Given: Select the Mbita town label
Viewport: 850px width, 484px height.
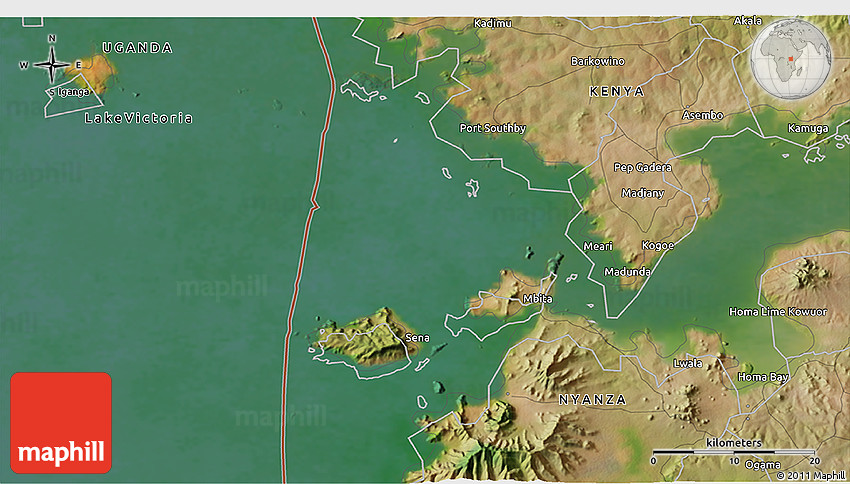Looking at the screenshot, I should (x=537, y=299).
